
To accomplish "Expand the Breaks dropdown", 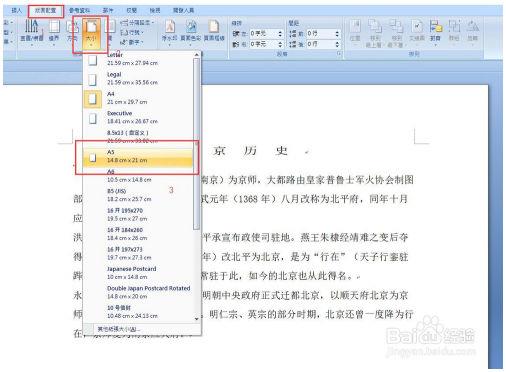I will coord(137,23).
